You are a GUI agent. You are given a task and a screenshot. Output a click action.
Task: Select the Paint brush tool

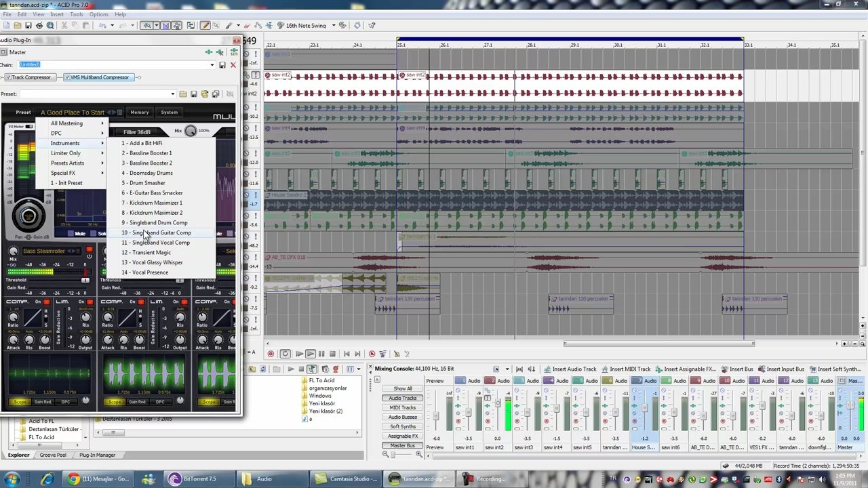[x=228, y=25]
